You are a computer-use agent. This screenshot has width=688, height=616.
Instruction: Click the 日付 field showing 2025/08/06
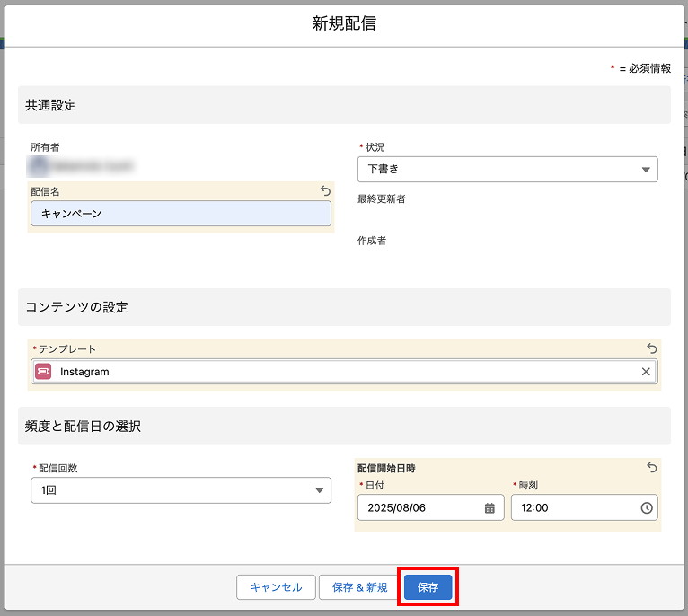tap(420, 508)
